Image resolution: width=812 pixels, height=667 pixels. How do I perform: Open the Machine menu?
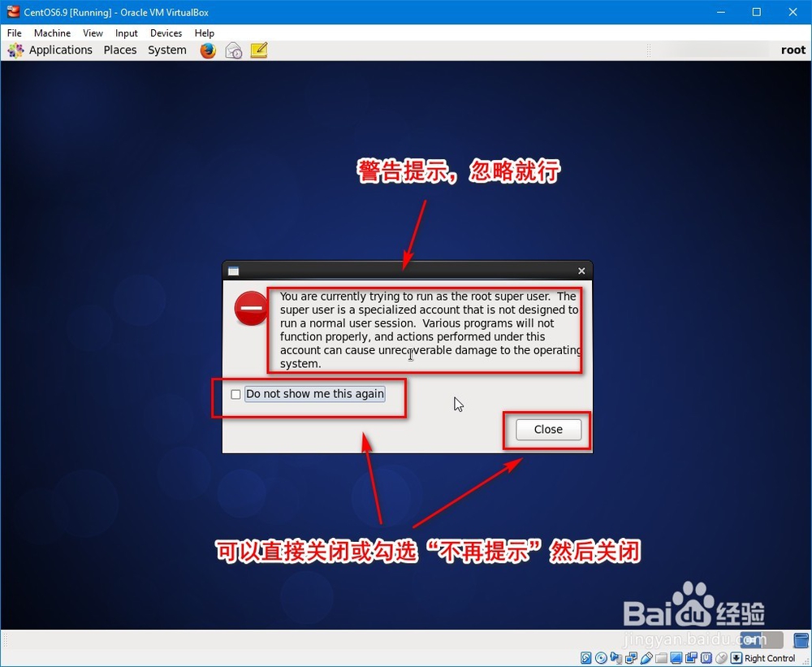pyautogui.click(x=52, y=33)
